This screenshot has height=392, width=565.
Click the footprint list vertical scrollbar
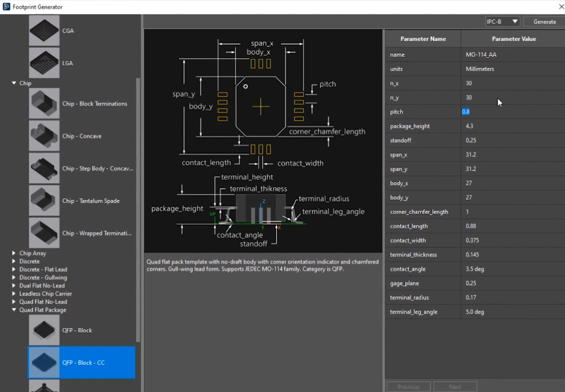pos(138,207)
